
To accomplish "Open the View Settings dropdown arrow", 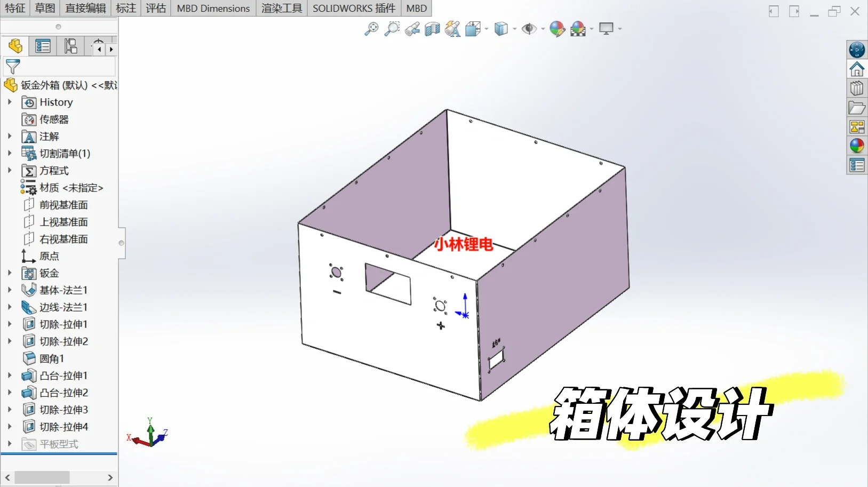I will (619, 29).
